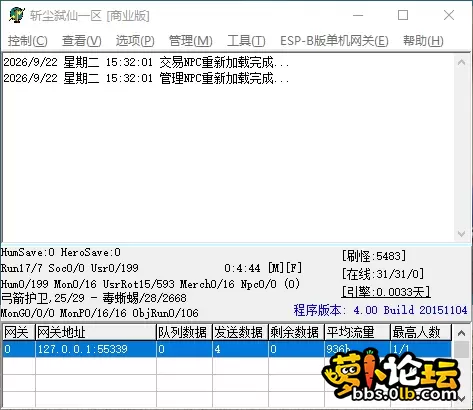
Task: Open the 管理(M) menu
Action: (191, 41)
